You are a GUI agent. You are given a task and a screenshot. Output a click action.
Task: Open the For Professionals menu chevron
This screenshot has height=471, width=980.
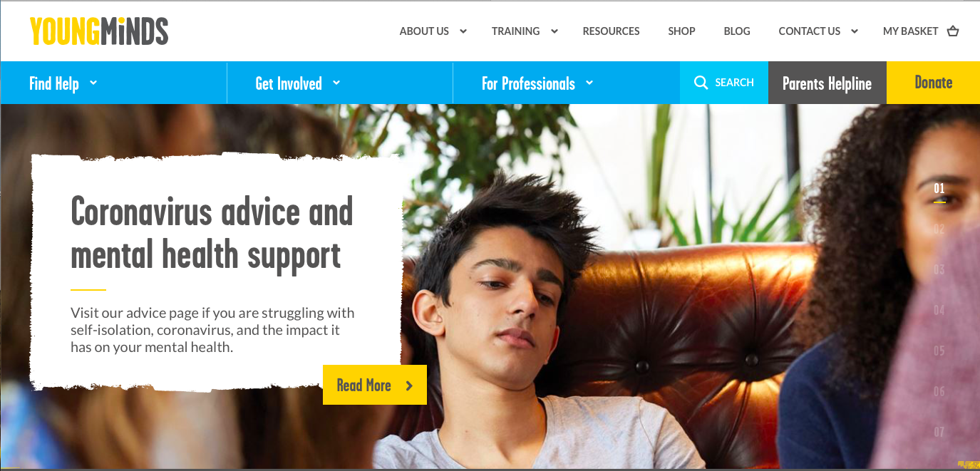coord(589,83)
